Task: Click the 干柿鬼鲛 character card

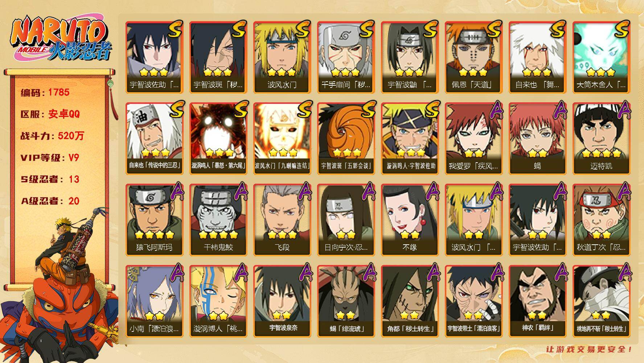Action: click(218, 220)
